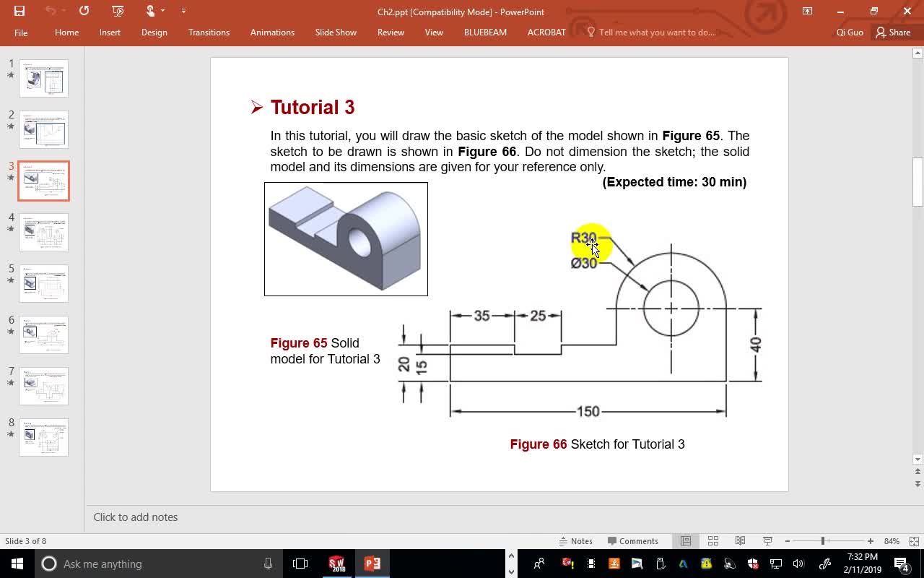Select the Review tab
This screenshot has height=578, width=924.
click(391, 33)
